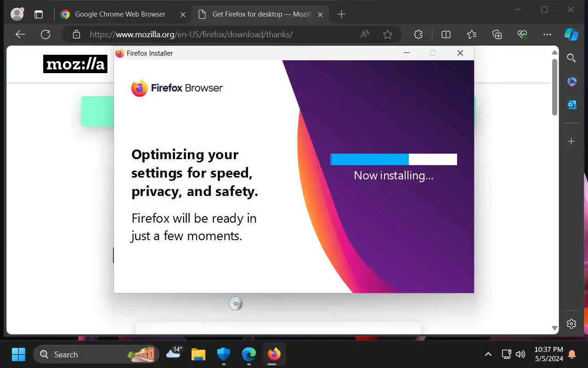Open the weather widget showing 14°
This screenshot has width=588, height=368.
point(174,353)
